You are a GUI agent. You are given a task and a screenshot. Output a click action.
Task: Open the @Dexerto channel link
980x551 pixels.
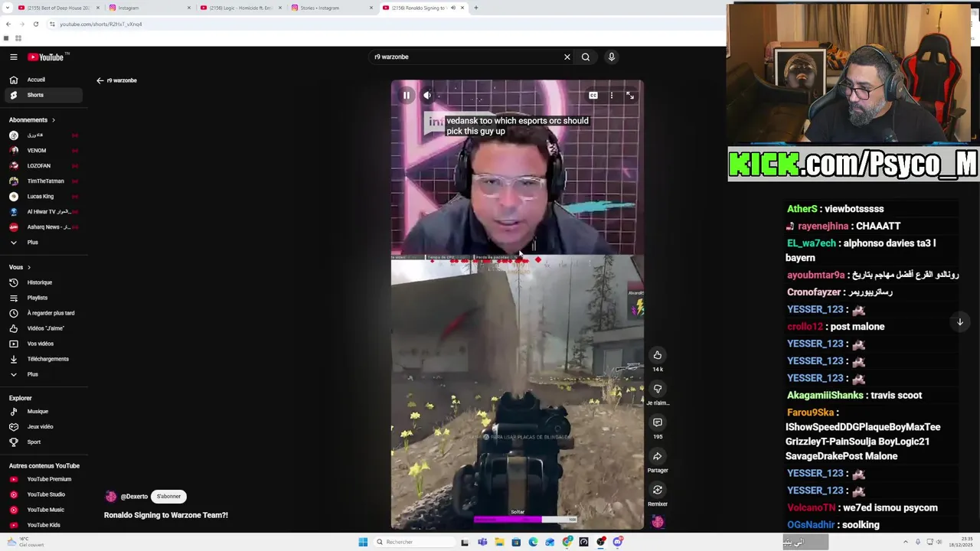(x=134, y=497)
